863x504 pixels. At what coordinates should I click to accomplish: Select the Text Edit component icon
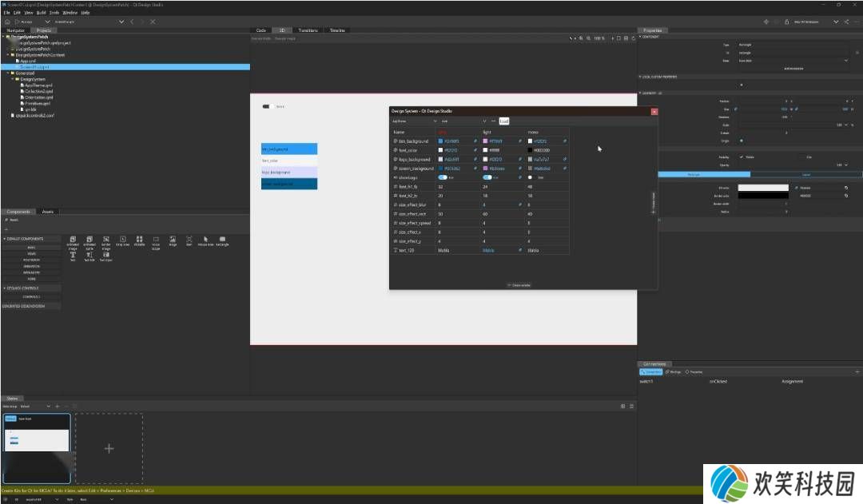(x=89, y=255)
